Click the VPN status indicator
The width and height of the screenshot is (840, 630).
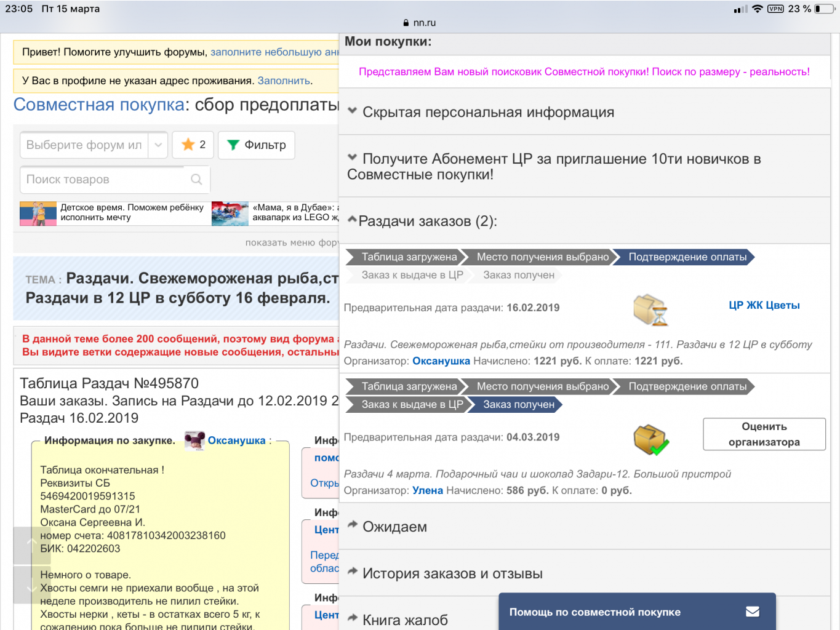(x=775, y=9)
